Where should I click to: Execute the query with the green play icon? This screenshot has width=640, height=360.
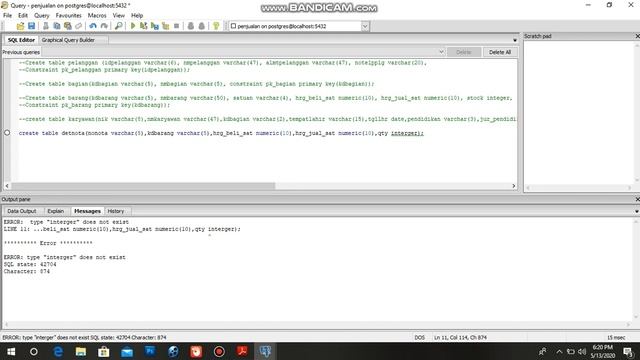133,26
